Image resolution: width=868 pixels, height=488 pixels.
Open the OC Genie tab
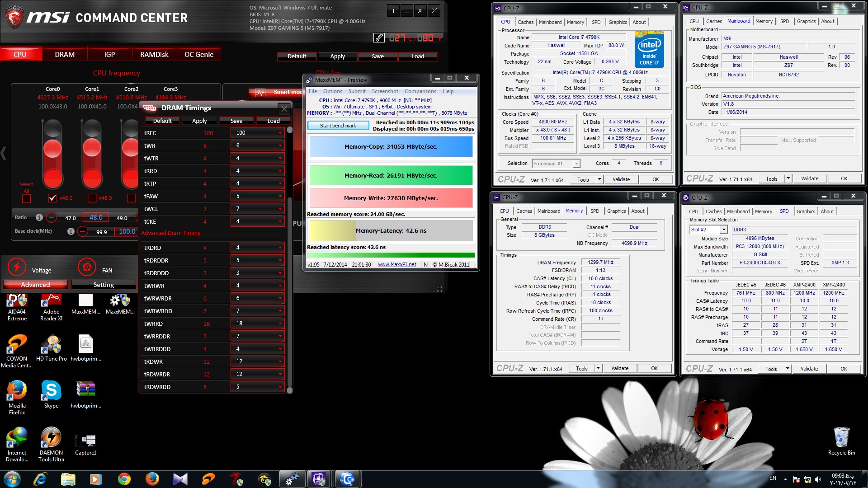coord(199,54)
